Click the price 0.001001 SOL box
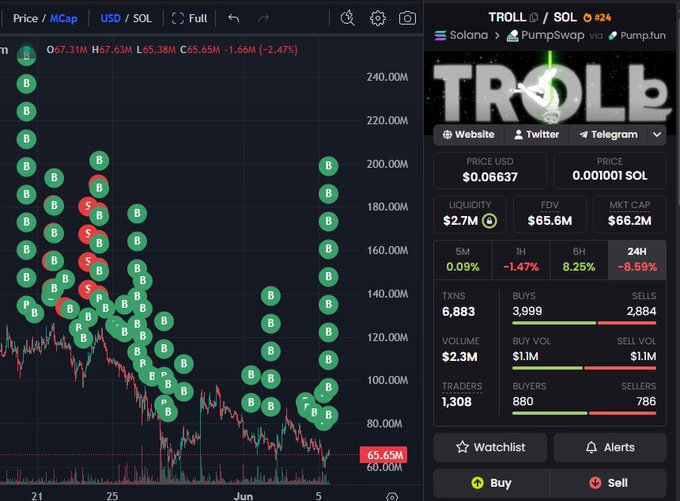The height and width of the screenshot is (501, 680). tap(610, 170)
